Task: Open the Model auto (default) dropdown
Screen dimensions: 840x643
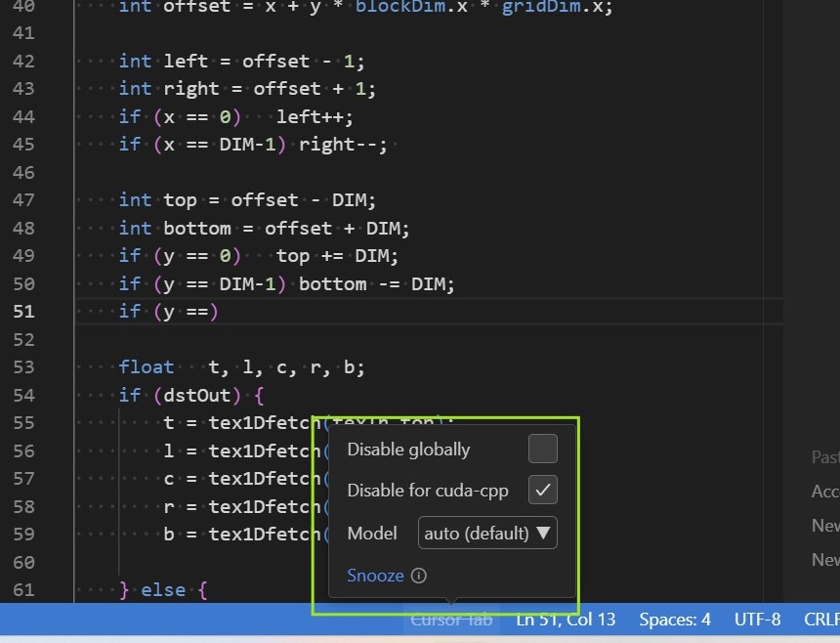Action: coord(487,534)
